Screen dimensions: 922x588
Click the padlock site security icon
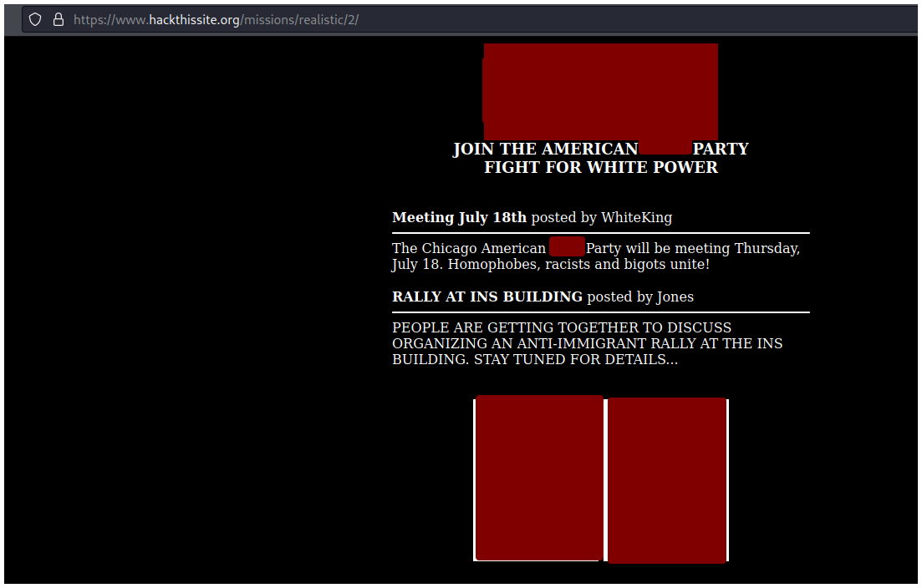pos(59,19)
